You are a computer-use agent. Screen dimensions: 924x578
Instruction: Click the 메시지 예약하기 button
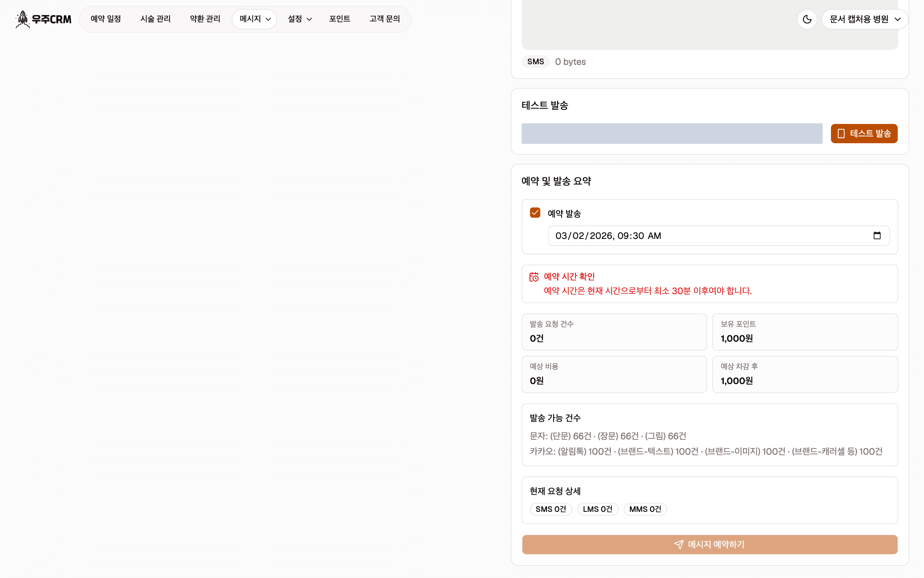710,544
